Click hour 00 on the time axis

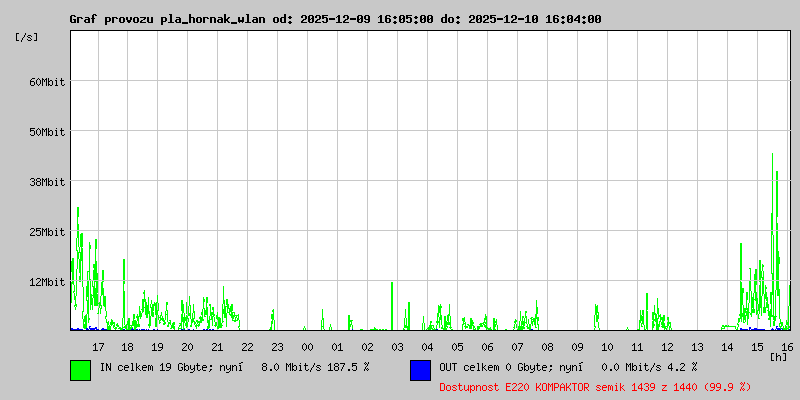(x=308, y=347)
